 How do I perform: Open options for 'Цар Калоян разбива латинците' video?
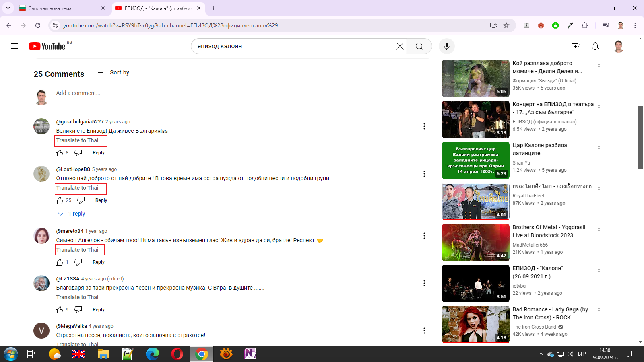pyautogui.click(x=599, y=146)
